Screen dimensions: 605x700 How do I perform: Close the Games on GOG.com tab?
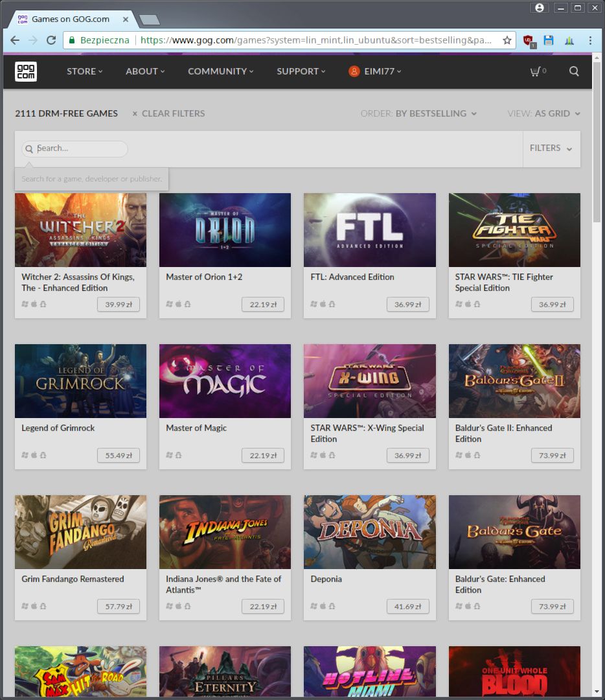(x=126, y=19)
